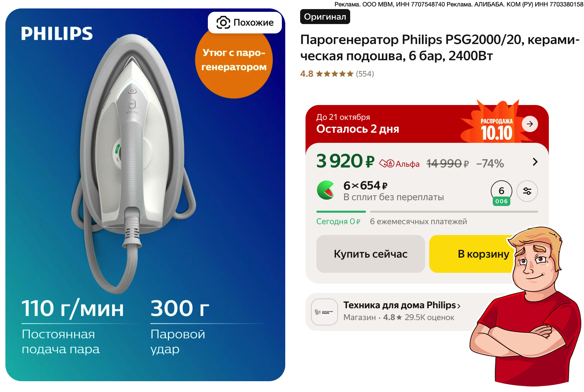
Task: Click the Alfa card price icon
Action: coord(387,164)
